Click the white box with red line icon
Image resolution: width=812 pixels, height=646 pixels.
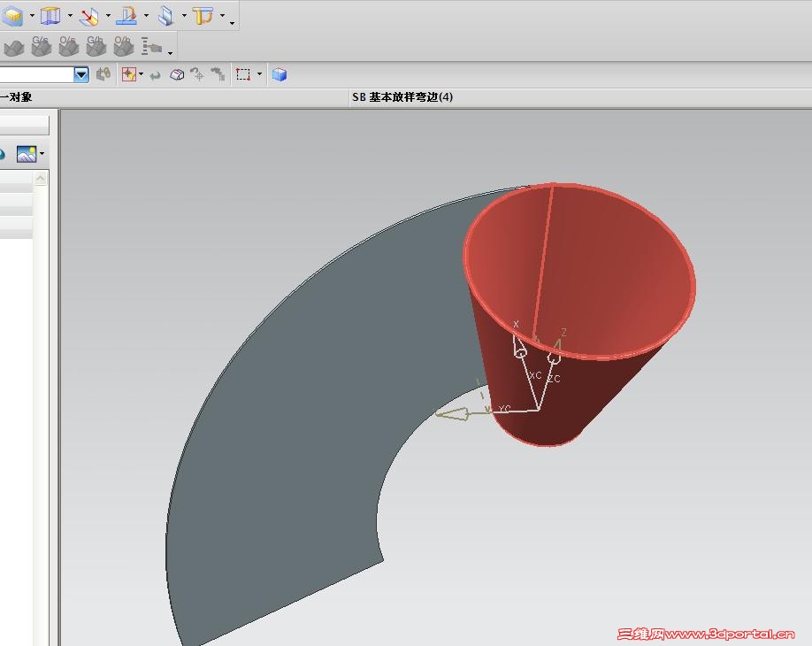click(x=177, y=75)
